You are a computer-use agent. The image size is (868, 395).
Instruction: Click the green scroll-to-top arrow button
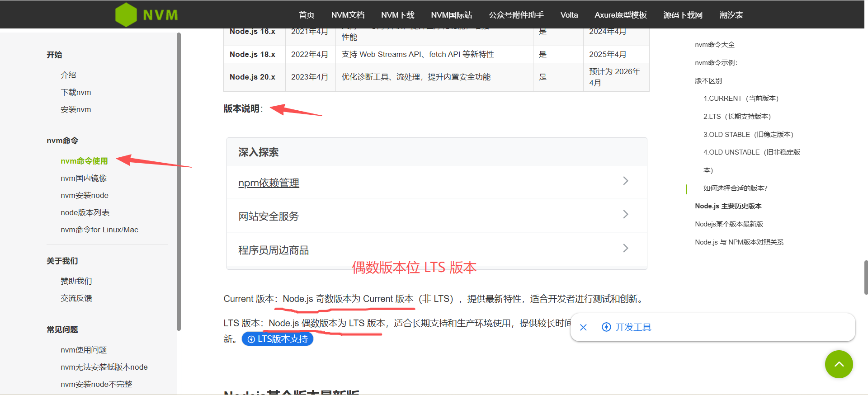[839, 364]
